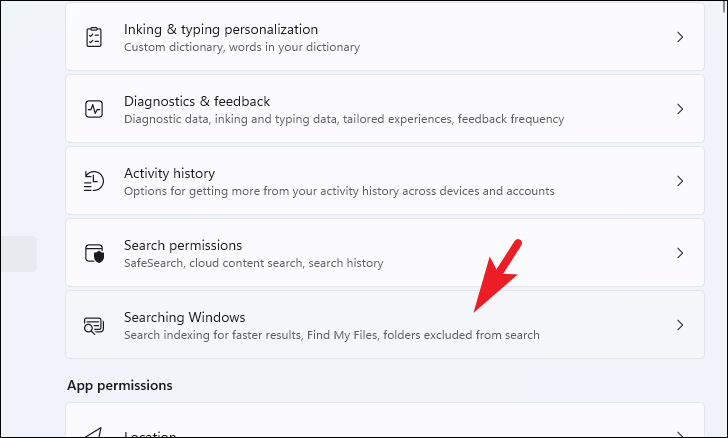This screenshot has height=438, width=728.
Task: Open the Search permissions title
Action: tap(183, 245)
